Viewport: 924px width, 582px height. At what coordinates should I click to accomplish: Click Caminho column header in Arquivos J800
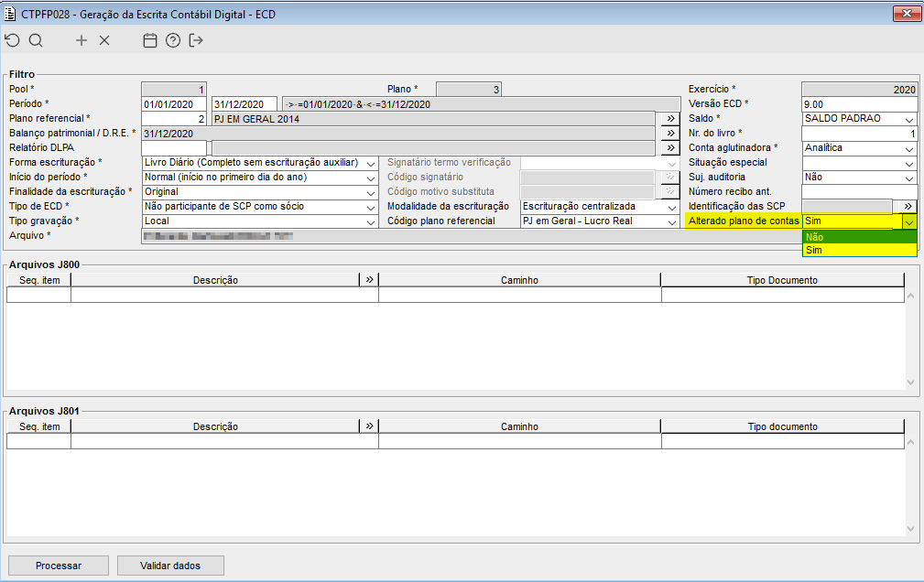[x=519, y=280]
